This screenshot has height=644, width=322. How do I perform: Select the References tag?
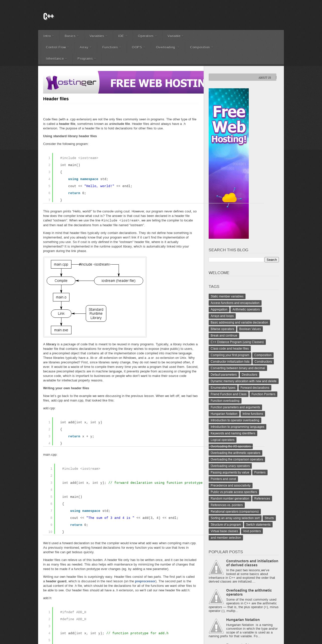(262, 499)
